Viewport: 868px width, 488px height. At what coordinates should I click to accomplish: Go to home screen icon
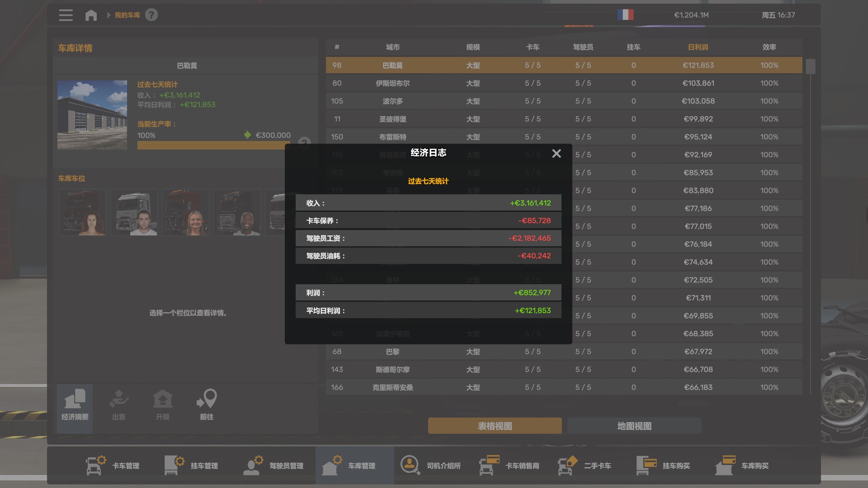pos(91,15)
